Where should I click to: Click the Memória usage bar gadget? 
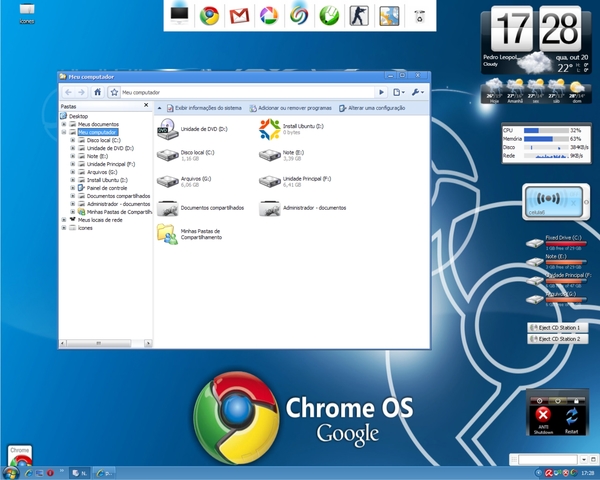(546, 139)
